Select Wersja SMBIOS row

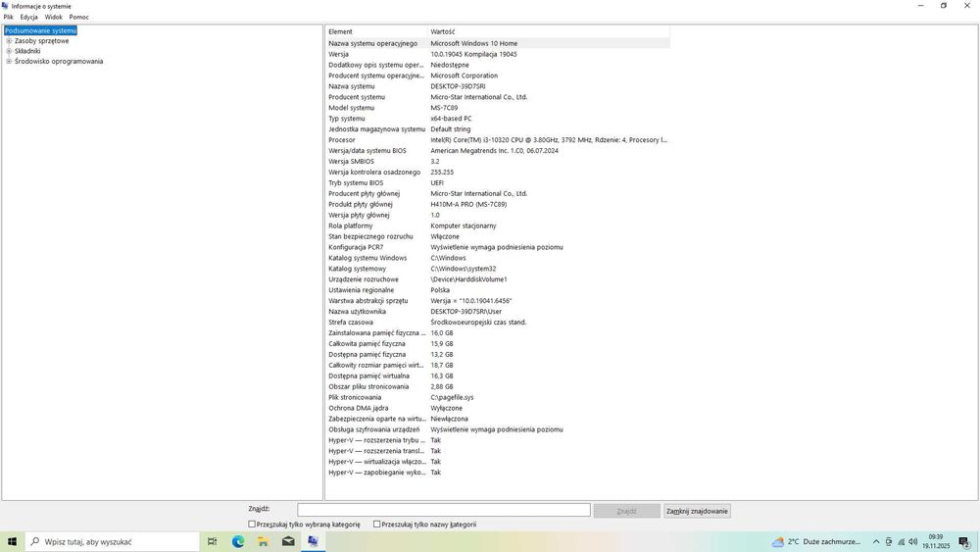(498, 162)
